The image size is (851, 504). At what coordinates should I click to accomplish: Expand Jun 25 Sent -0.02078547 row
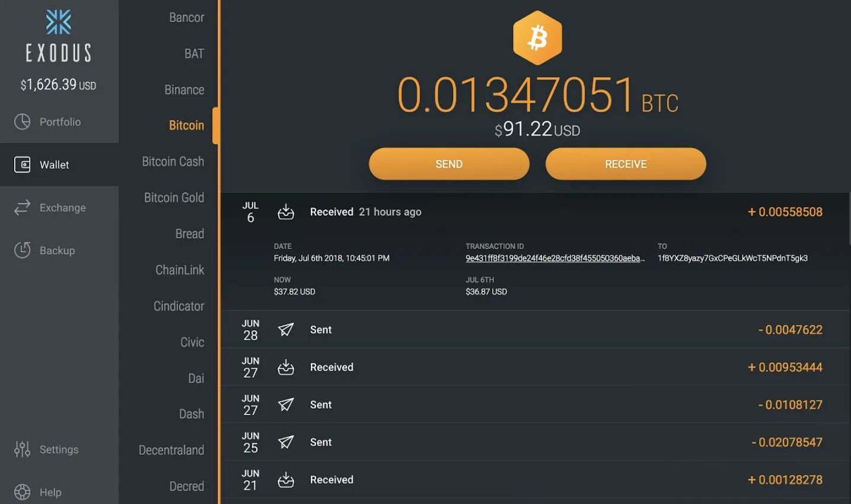534,442
